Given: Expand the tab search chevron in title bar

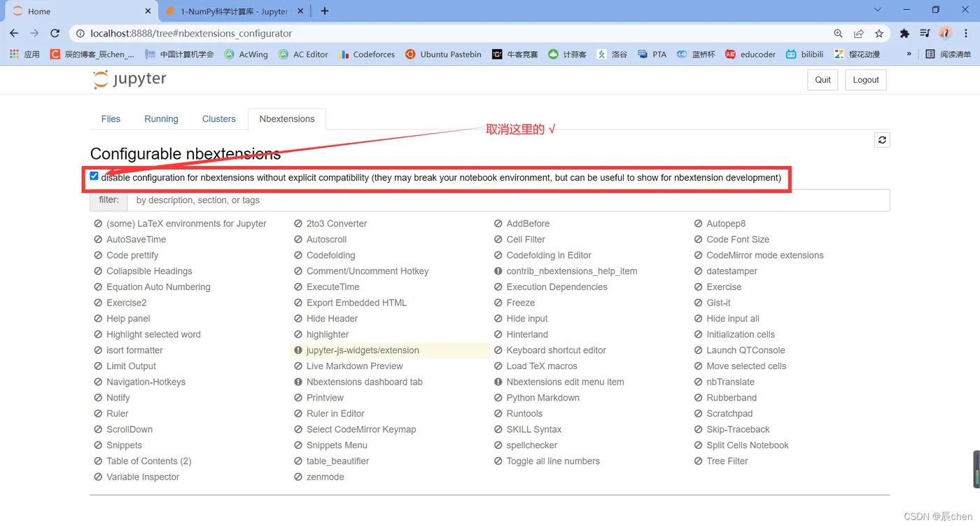Looking at the screenshot, I should [878, 10].
